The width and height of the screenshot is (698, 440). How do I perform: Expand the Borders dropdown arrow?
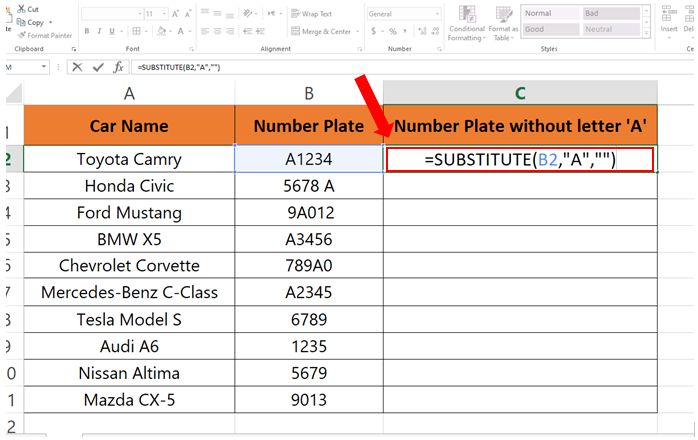pyautogui.click(x=146, y=31)
